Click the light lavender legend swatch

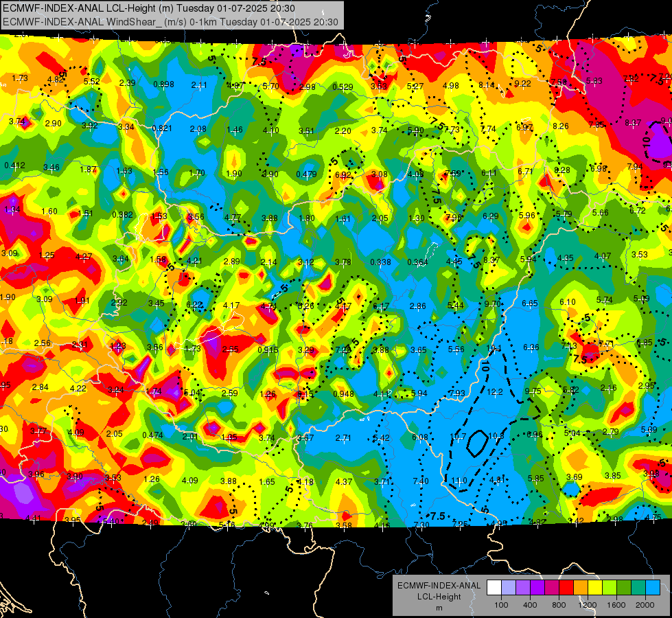pos(508,588)
